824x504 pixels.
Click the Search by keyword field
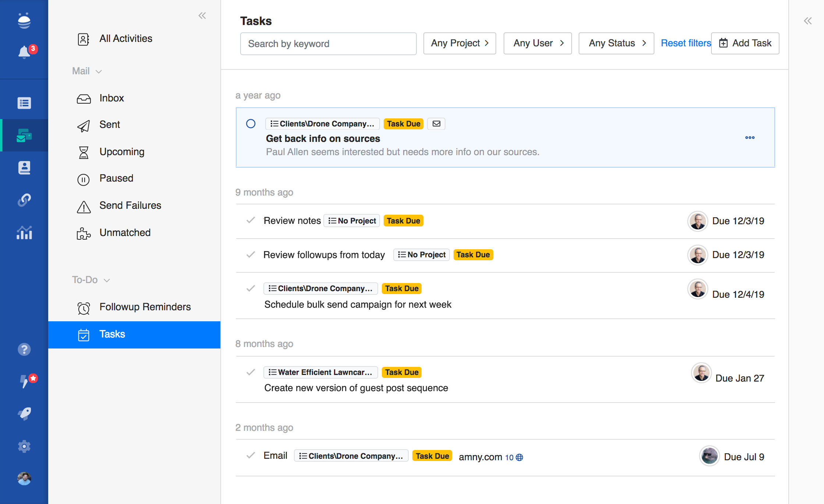[328, 44]
